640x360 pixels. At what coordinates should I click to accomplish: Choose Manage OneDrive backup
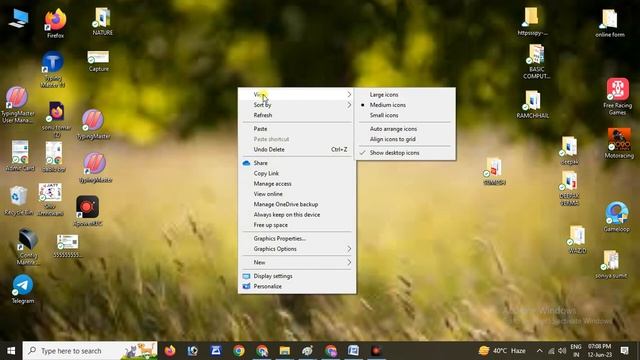pyautogui.click(x=297, y=204)
